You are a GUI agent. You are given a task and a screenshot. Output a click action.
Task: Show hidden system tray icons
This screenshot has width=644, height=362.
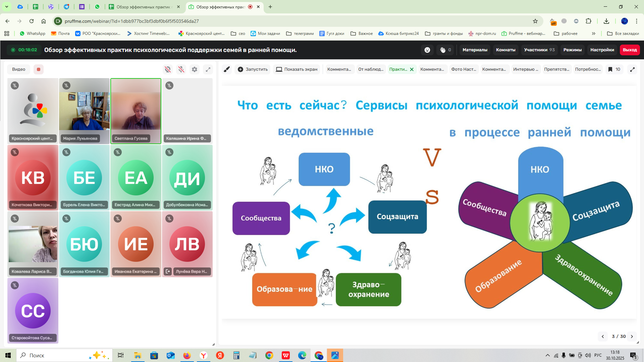[548, 355]
